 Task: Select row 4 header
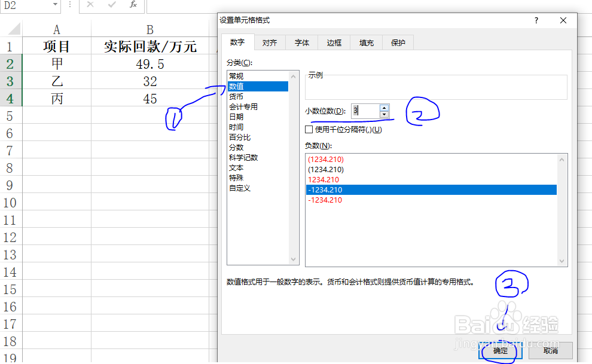click(11, 99)
